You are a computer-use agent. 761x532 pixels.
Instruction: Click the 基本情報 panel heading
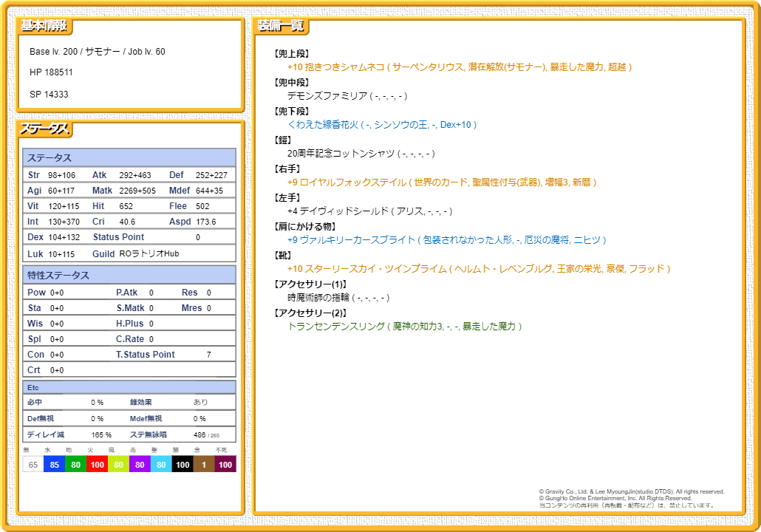(x=44, y=26)
